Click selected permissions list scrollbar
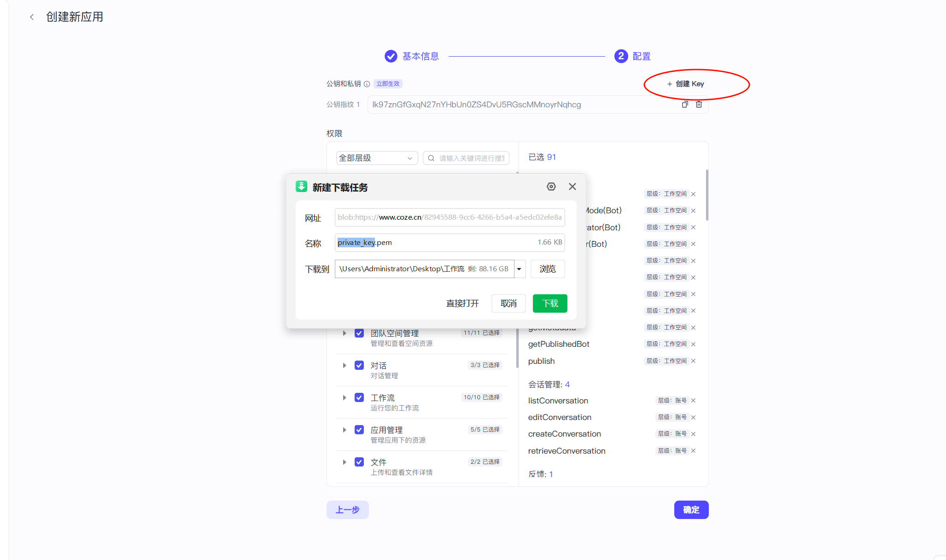 [707, 195]
